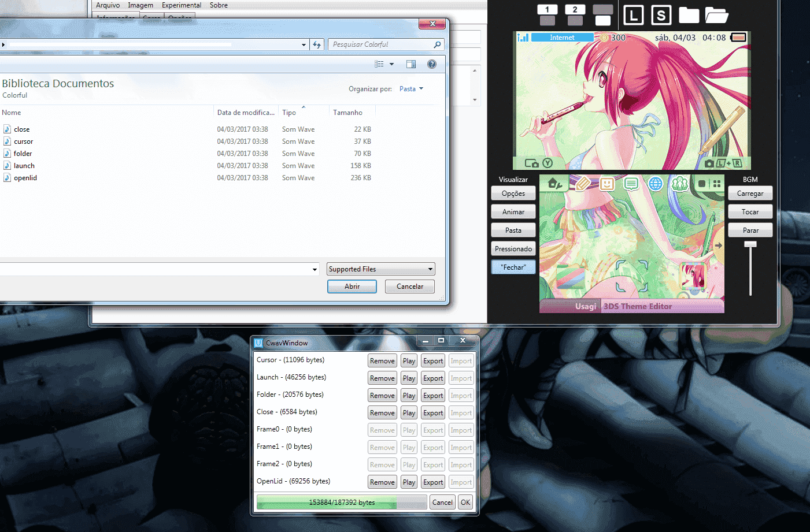810x532 pixels.
Task: Click the grid icon view button
Action: click(717, 184)
